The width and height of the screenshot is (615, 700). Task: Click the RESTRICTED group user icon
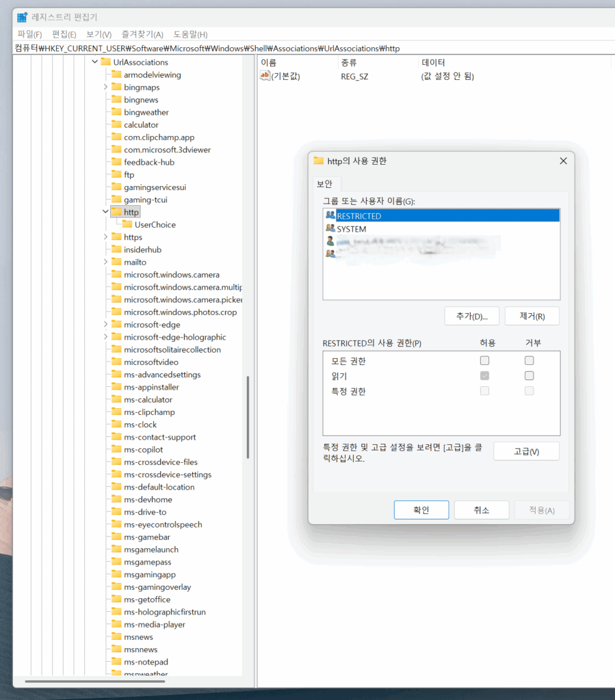(330, 216)
